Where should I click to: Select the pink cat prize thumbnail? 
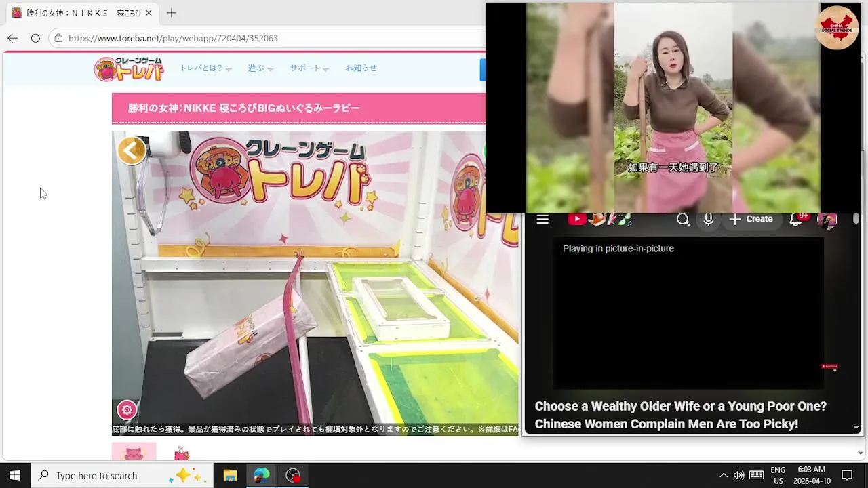click(x=134, y=451)
